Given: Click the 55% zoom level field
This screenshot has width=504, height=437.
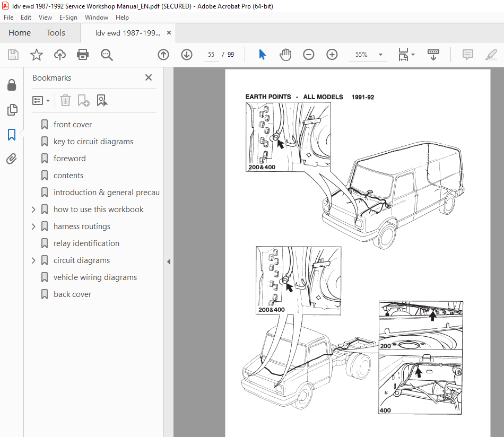Looking at the screenshot, I should click(361, 55).
